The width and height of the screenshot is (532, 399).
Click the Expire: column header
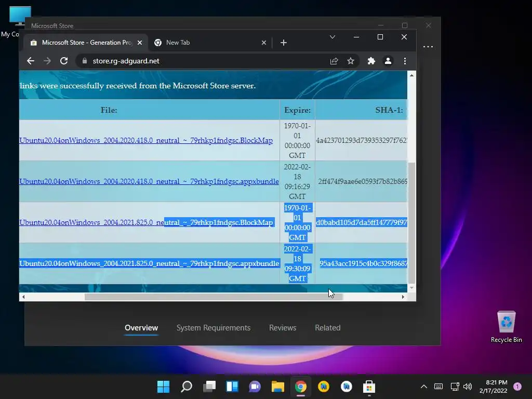pos(297,110)
